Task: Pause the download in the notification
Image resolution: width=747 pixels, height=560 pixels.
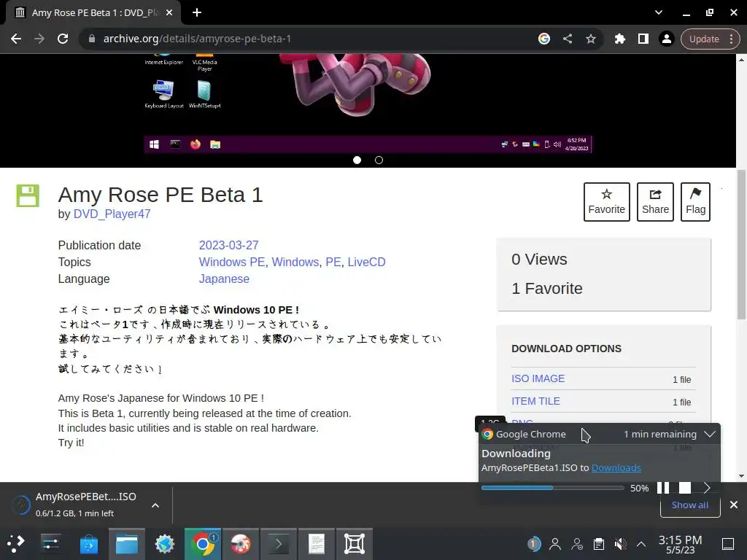Action: [x=663, y=488]
